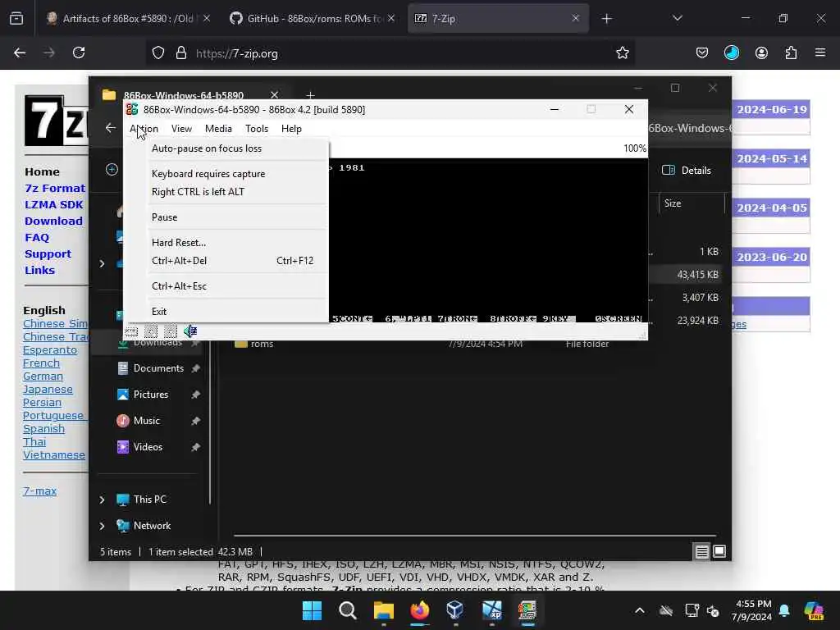Switch to the Artifacts of 86Box #5890 tab
The height and width of the screenshot is (630, 840).
click(128, 19)
